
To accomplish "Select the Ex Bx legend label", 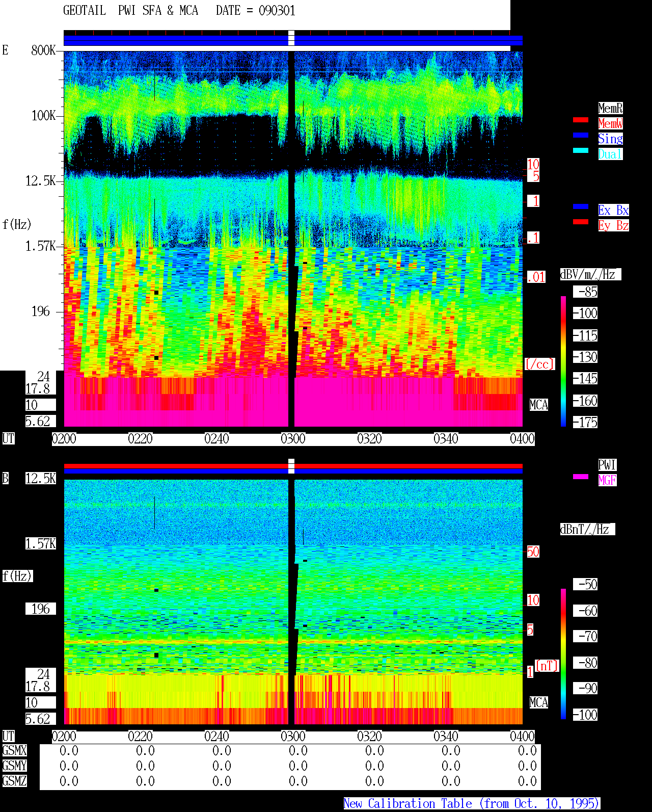I will (613, 210).
